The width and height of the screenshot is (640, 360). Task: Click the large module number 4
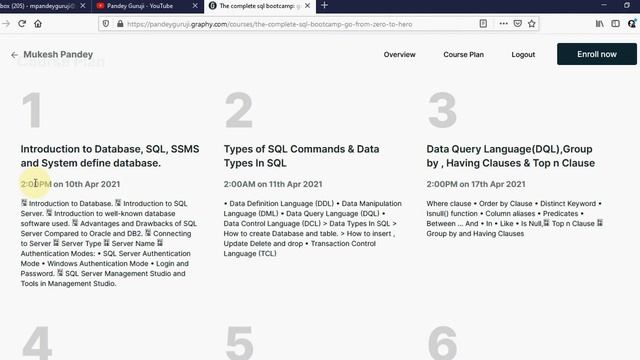point(37,344)
